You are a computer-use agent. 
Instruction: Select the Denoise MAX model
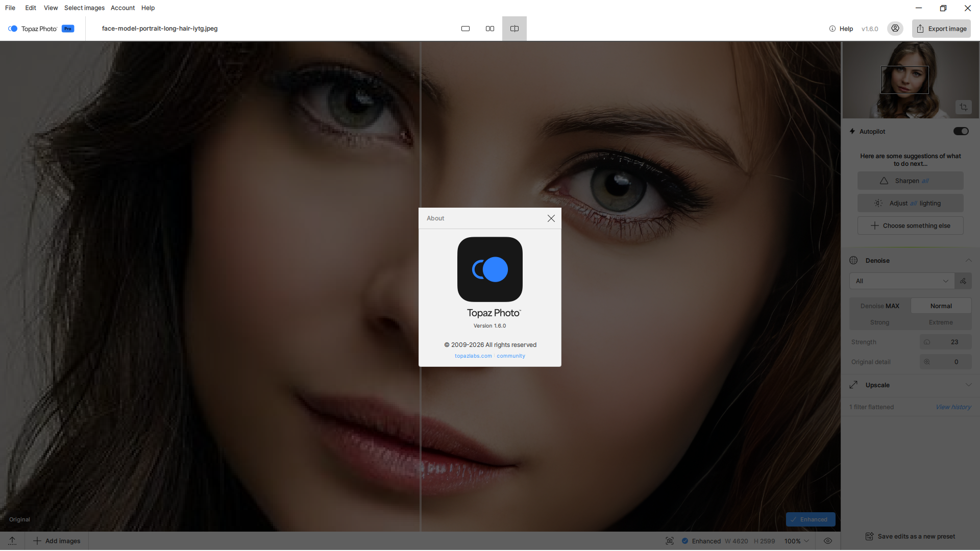(880, 306)
